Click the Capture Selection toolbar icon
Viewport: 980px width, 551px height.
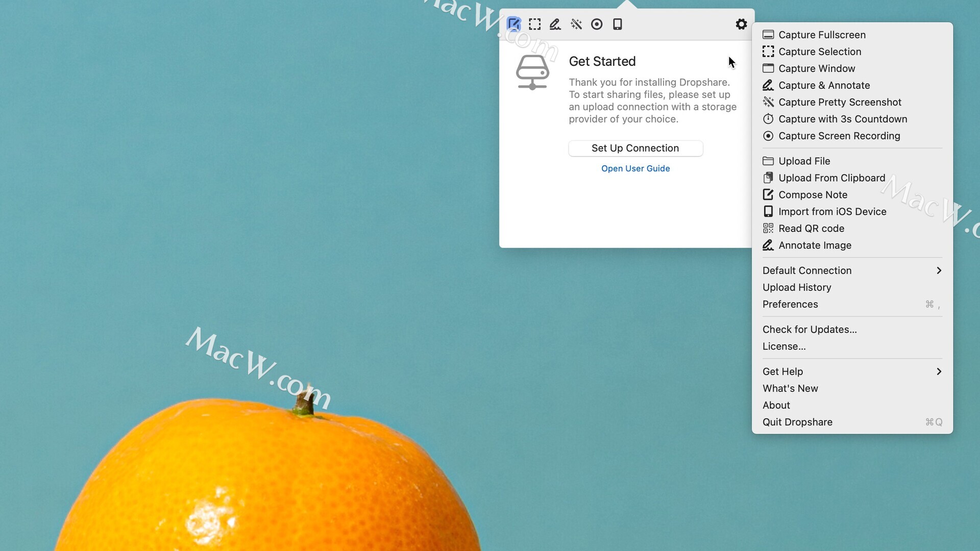click(x=534, y=24)
